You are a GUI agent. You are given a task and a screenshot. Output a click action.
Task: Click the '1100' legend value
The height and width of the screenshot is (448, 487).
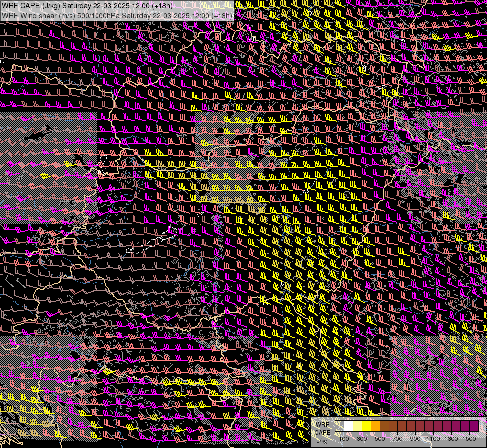[433, 439]
